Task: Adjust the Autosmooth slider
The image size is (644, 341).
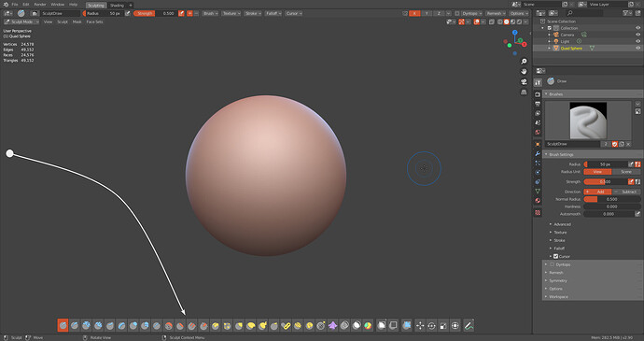Action: pyautogui.click(x=609, y=214)
